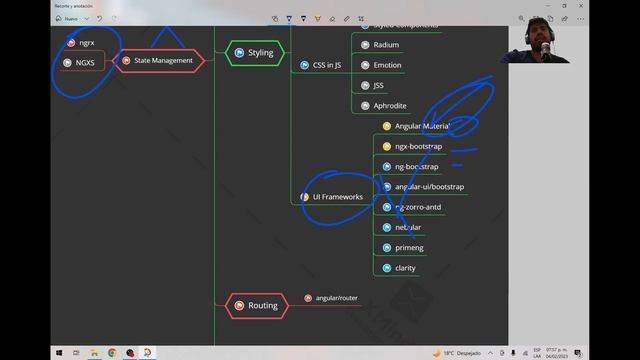The image size is (640, 360).
Task: Select the yellow highlighter tool
Action: tap(318, 19)
